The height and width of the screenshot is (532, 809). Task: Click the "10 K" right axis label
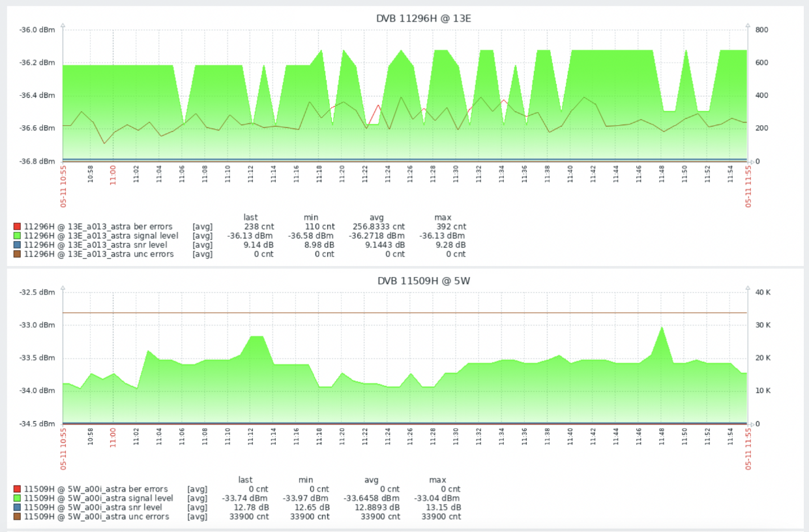coord(764,391)
